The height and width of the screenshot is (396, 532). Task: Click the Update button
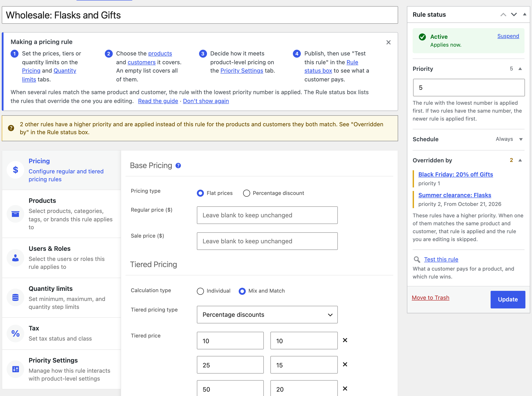508,299
